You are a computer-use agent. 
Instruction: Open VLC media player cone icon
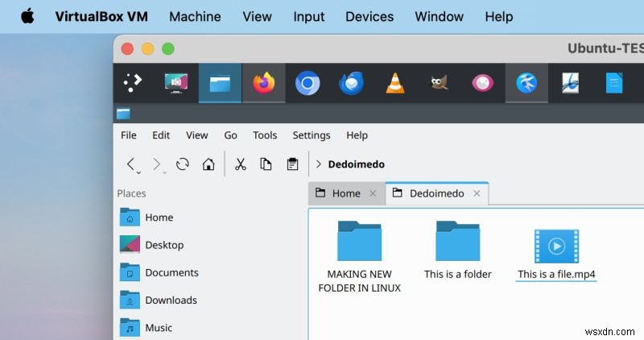[x=394, y=83]
